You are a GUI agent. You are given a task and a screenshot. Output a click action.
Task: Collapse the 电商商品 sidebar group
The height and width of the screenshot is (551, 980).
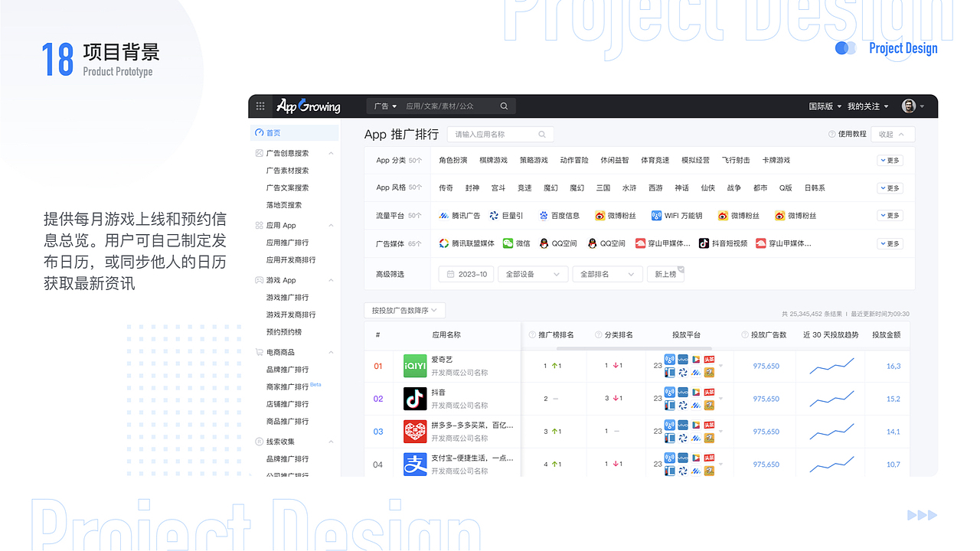click(331, 353)
